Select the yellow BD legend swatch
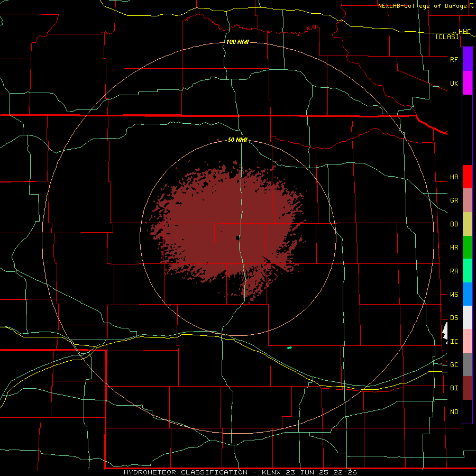Screen dimensions: 476x476 point(467,224)
